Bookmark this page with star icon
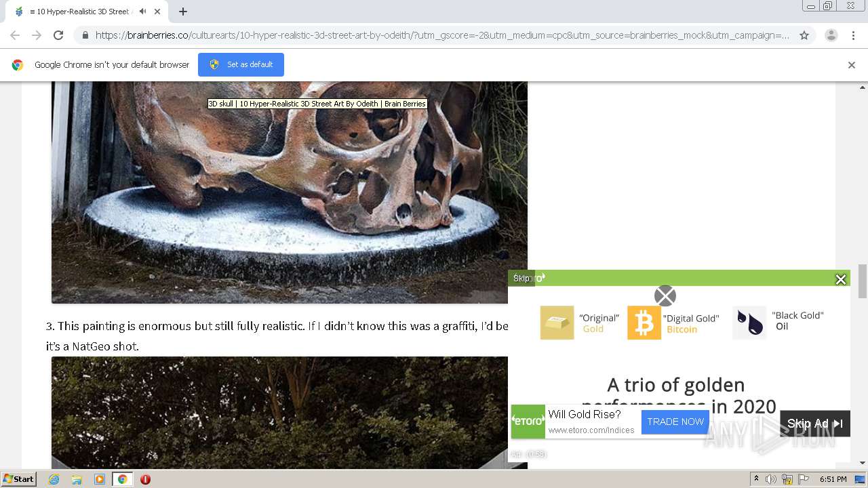 pos(804,35)
